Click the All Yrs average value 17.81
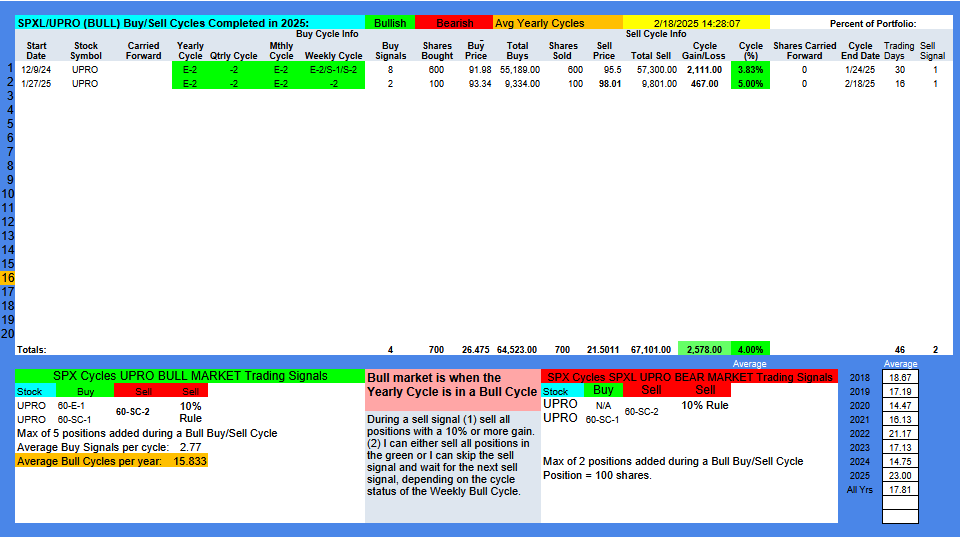Viewport: 960px width, 537px height. pos(900,490)
